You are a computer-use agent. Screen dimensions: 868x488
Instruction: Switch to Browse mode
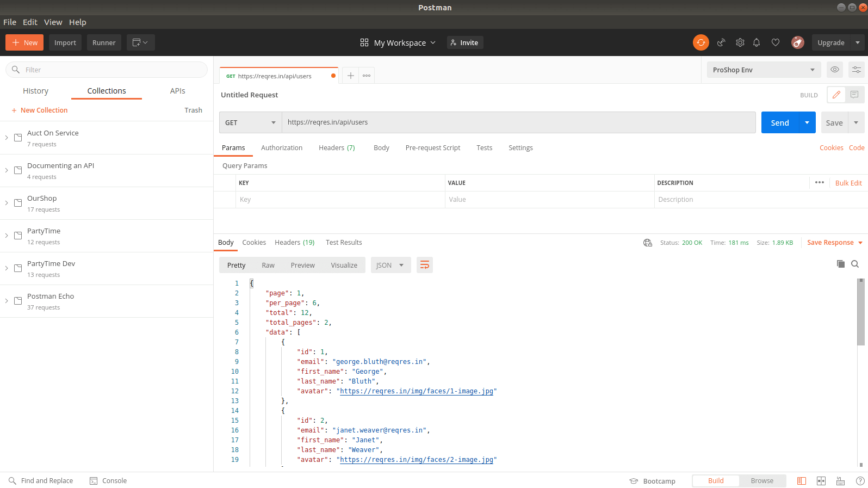point(762,481)
